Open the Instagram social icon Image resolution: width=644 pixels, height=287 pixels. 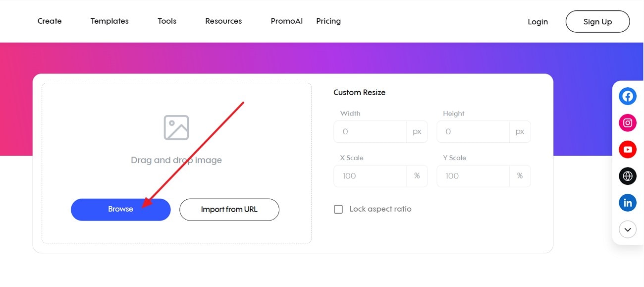tap(628, 123)
